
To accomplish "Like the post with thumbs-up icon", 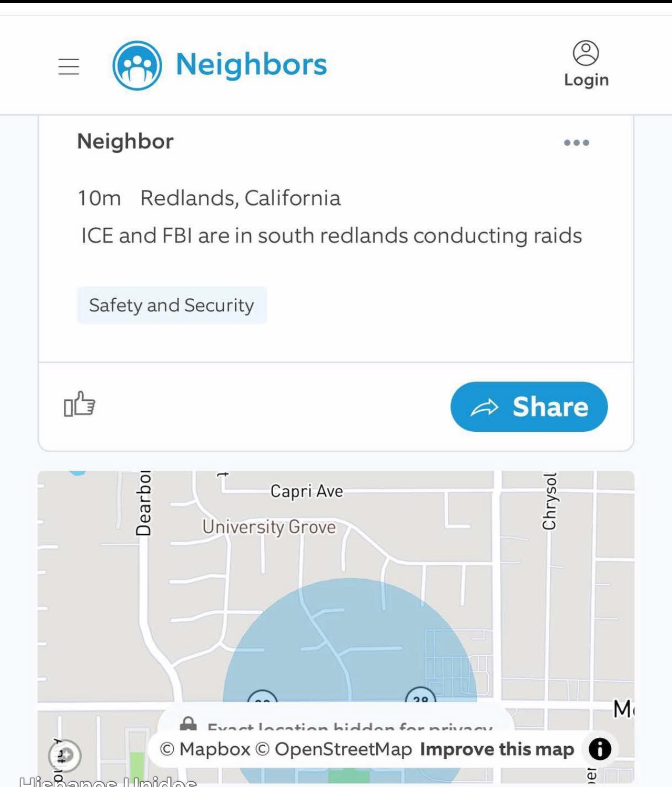I will coord(79,404).
